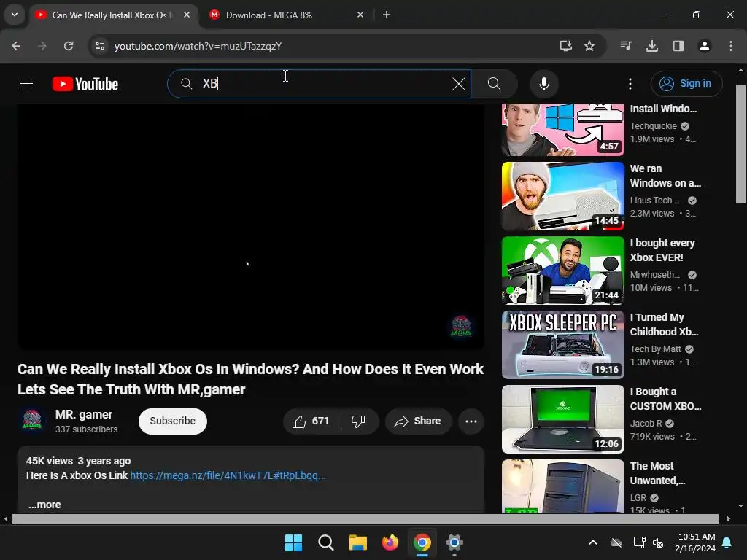Open the mega.nz link in description

point(228,475)
